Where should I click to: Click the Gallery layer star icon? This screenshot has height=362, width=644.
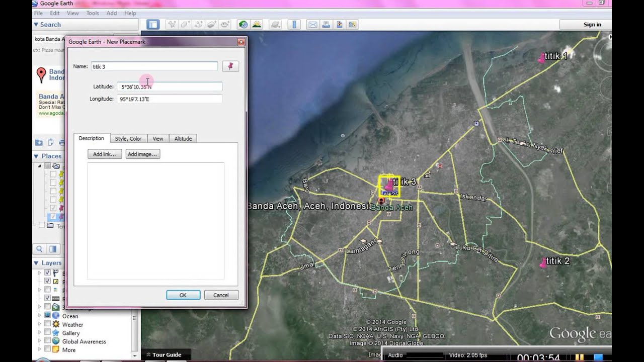[x=55, y=333]
